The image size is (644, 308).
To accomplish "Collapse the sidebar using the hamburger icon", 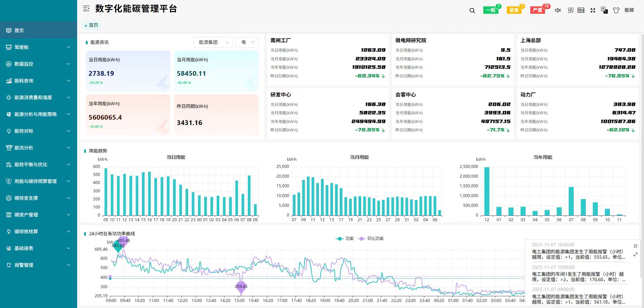I will 86,9.
